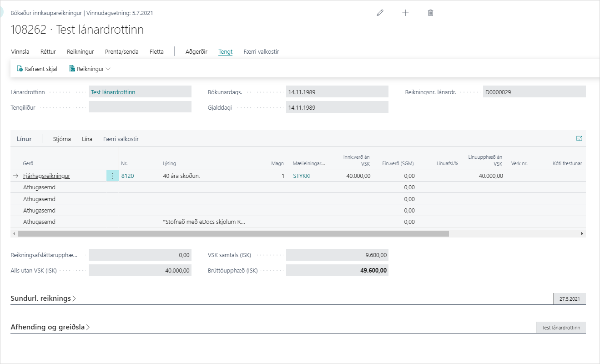This screenshot has height=364, width=600.
Task: Click the STYKKI unit of measure link
Action: [302, 176]
